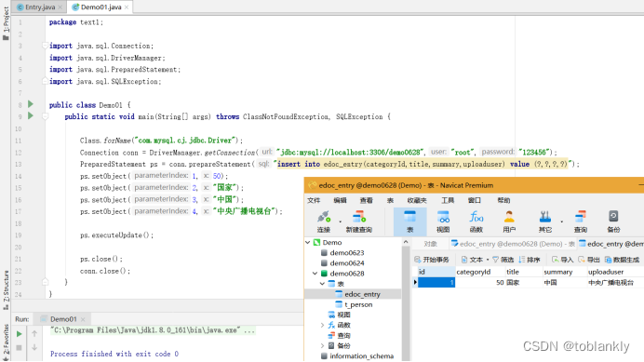Open the 备份 (Backup) toolbar icon

[x=613, y=221]
